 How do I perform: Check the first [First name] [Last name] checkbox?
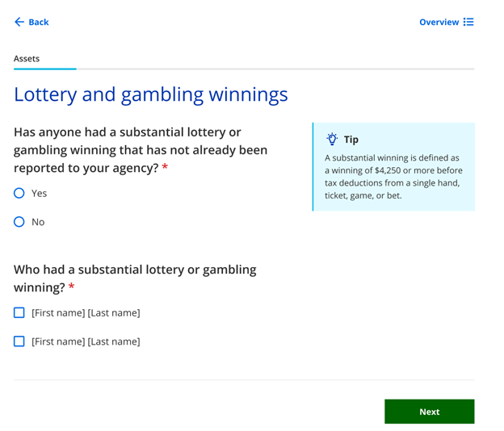(19, 312)
